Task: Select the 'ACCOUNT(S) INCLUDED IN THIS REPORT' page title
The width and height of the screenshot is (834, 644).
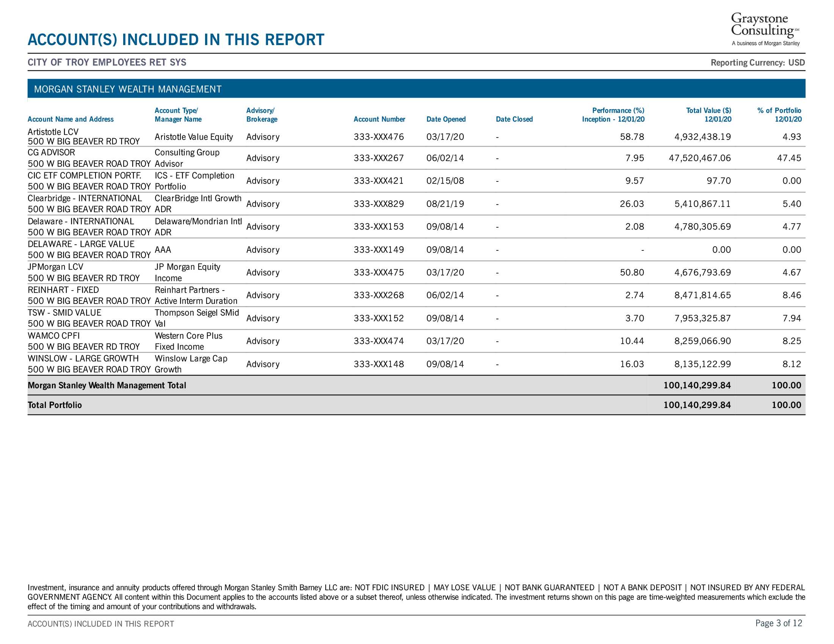Action: pyautogui.click(x=176, y=40)
